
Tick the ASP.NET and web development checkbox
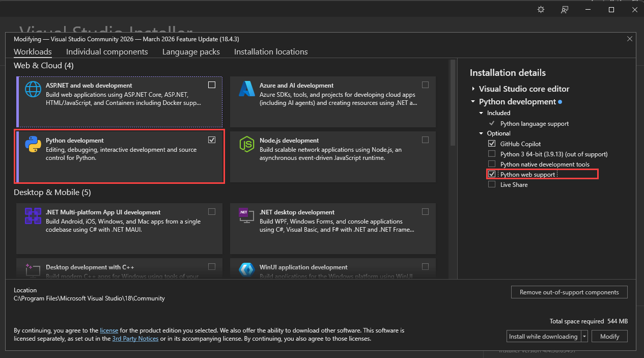coord(212,85)
